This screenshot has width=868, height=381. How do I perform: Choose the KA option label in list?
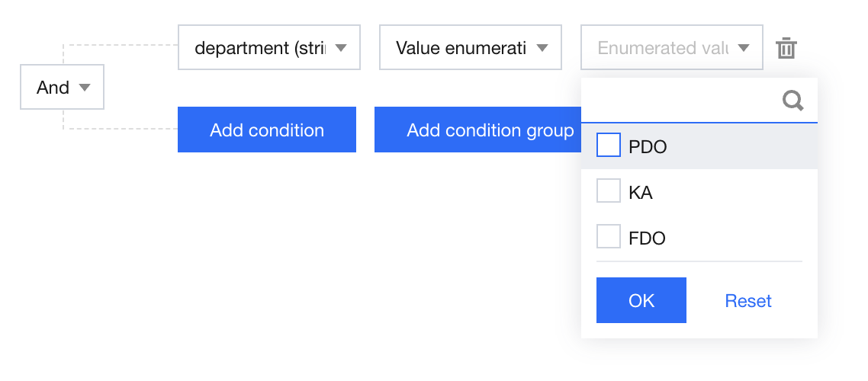tap(641, 193)
